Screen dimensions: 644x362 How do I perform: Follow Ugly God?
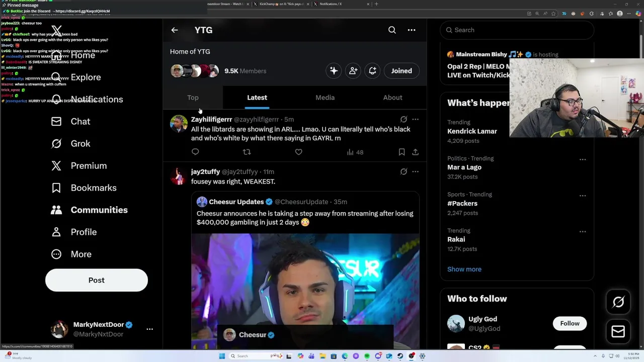pos(570,323)
